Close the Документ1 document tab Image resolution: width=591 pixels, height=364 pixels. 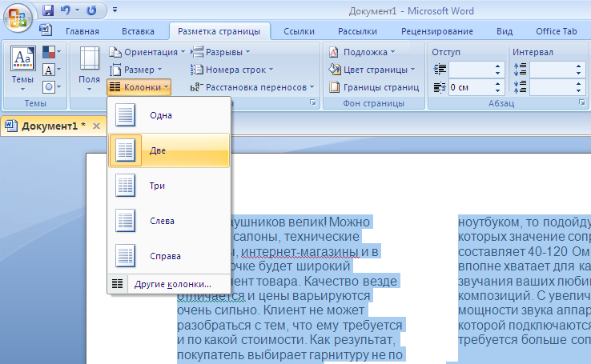pyautogui.click(x=96, y=126)
